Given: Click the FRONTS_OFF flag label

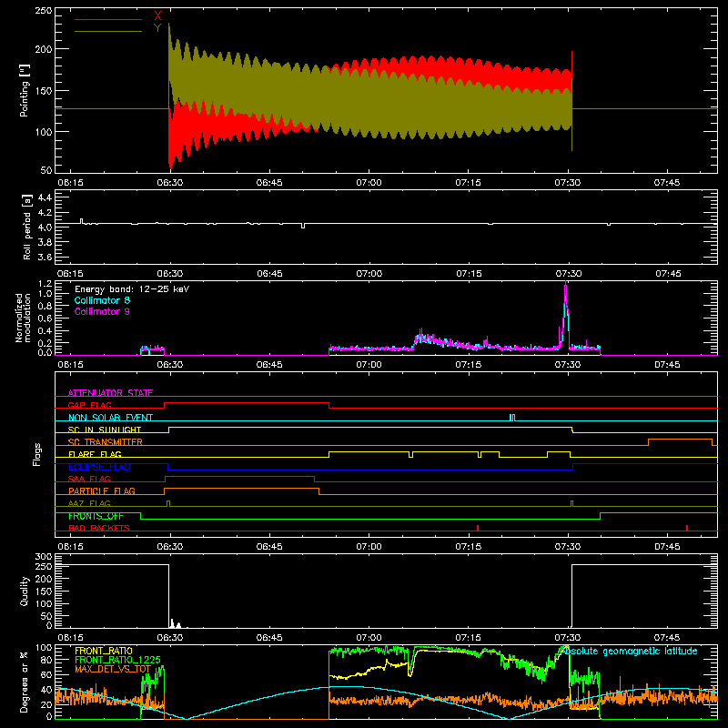Looking at the screenshot, I should pyautogui.click(x=96, y=516).
